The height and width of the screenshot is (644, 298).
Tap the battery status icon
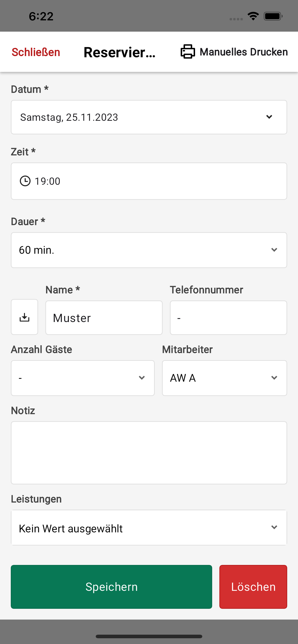273,16
